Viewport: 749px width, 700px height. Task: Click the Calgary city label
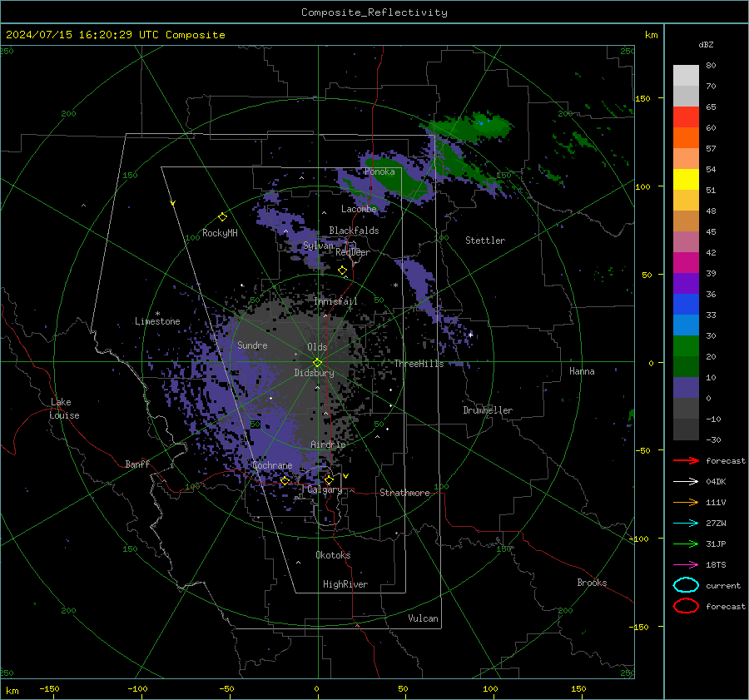point(325,489)
